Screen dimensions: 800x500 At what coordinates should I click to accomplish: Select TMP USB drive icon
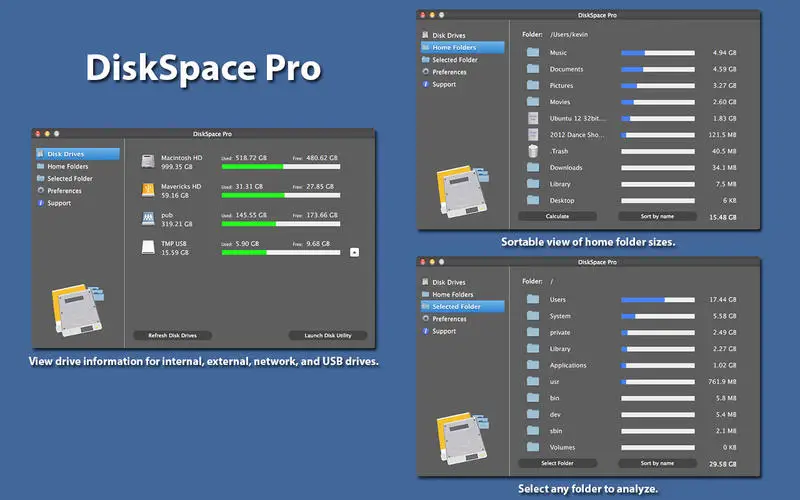point(148,247)
